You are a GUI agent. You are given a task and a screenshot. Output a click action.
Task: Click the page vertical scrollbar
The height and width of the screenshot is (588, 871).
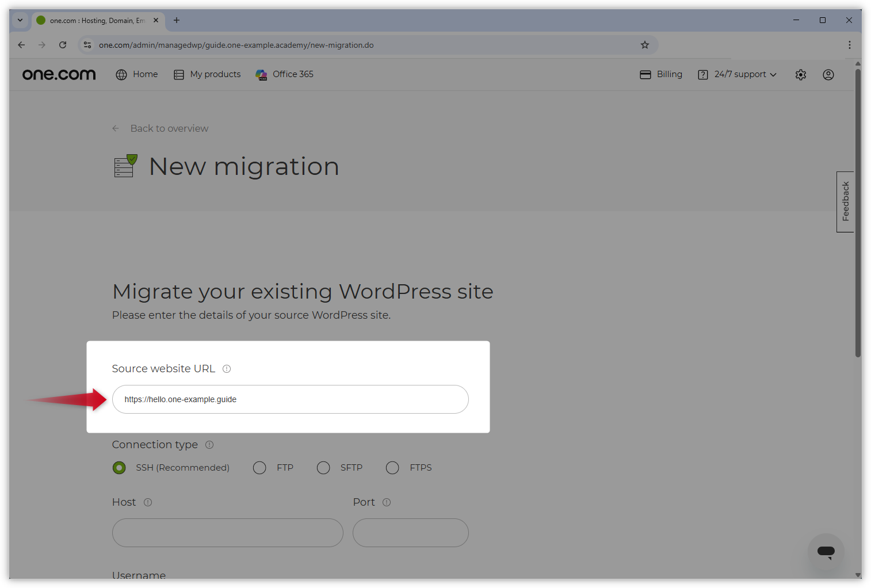(x=858, y=213)
